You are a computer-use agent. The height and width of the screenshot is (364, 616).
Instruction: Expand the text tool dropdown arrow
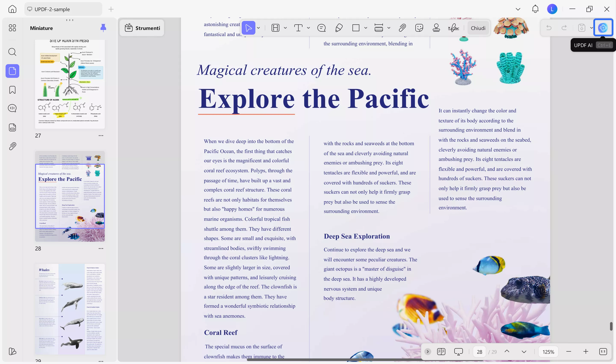click(308, 28)
